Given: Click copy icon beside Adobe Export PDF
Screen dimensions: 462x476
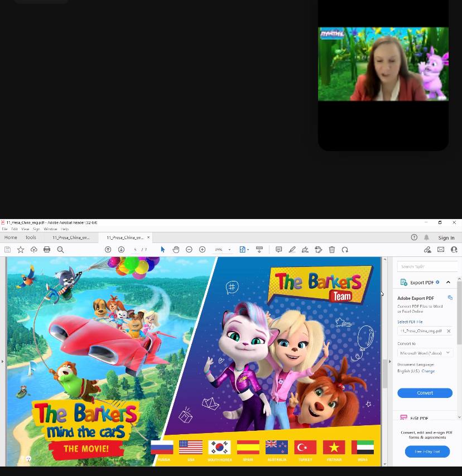Looking at the screenshot, I should coord(450,298).
